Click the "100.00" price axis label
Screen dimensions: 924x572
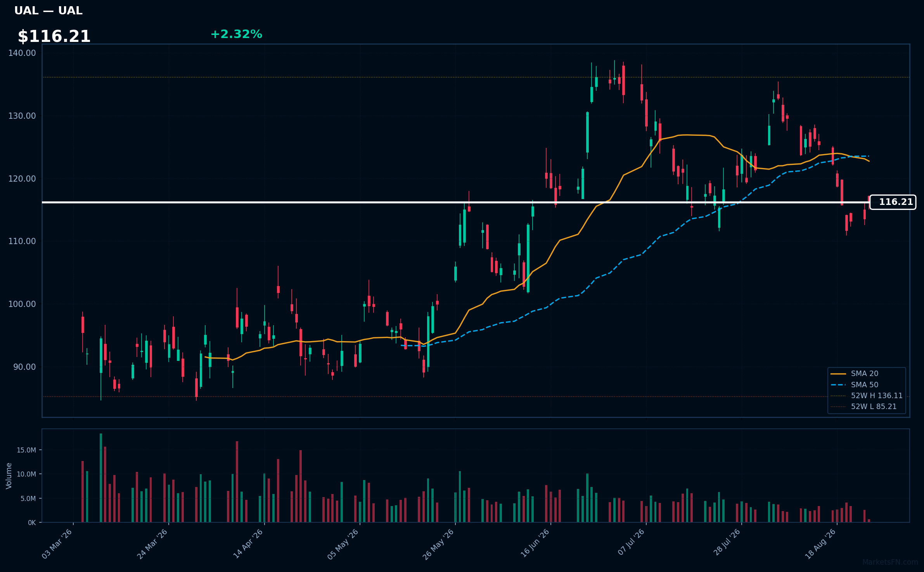pos(22,304)
